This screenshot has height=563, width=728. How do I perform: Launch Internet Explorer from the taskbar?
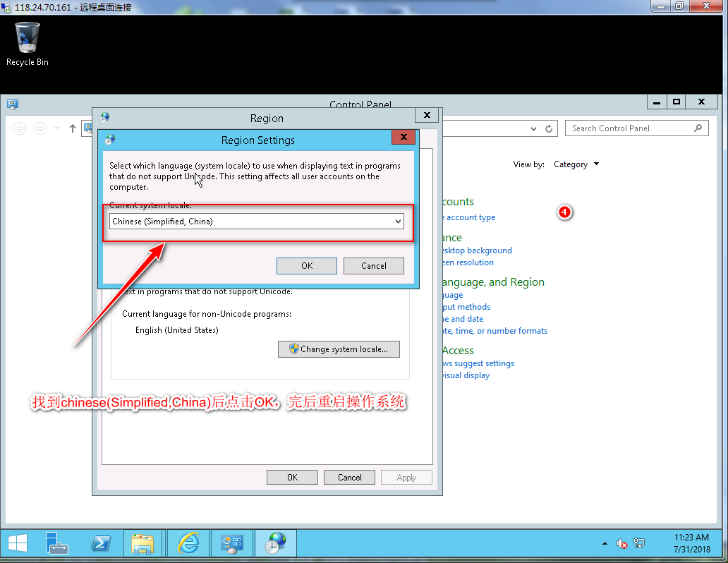pos(188,543)
